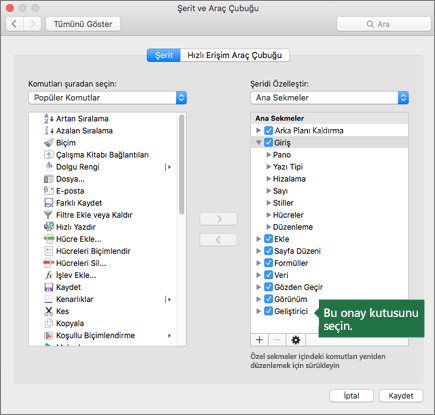
Task: Click the Kes scissors icon
Action: pos(49,311)
